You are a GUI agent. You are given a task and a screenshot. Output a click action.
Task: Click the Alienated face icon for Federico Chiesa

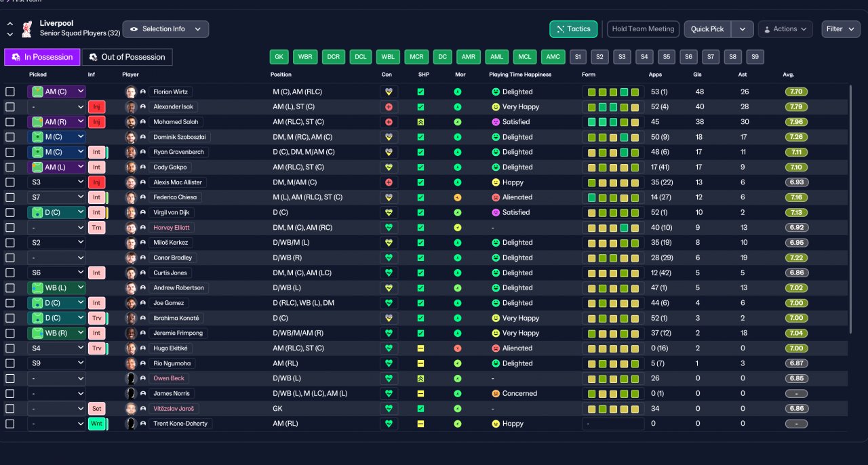pos(496,197)
